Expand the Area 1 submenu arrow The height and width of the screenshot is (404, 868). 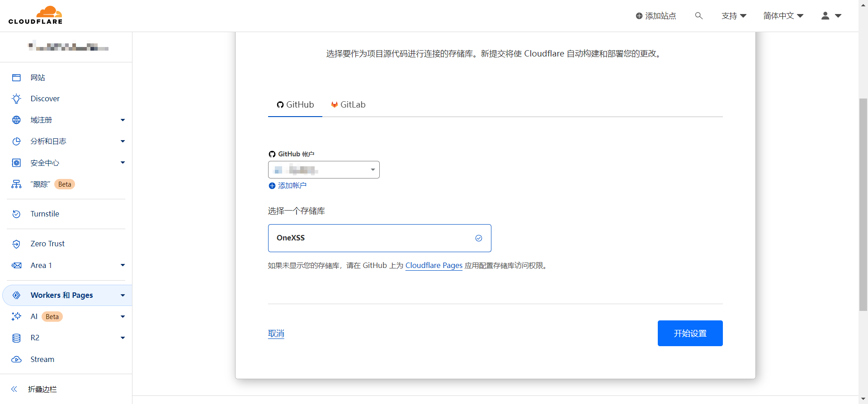[x=123, y=265]
